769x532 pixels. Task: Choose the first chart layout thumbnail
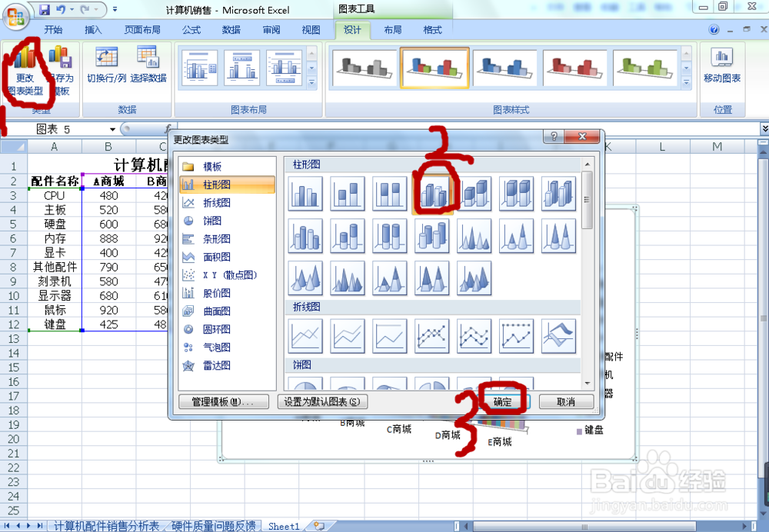pyautogui.click(x=199, y=68)
